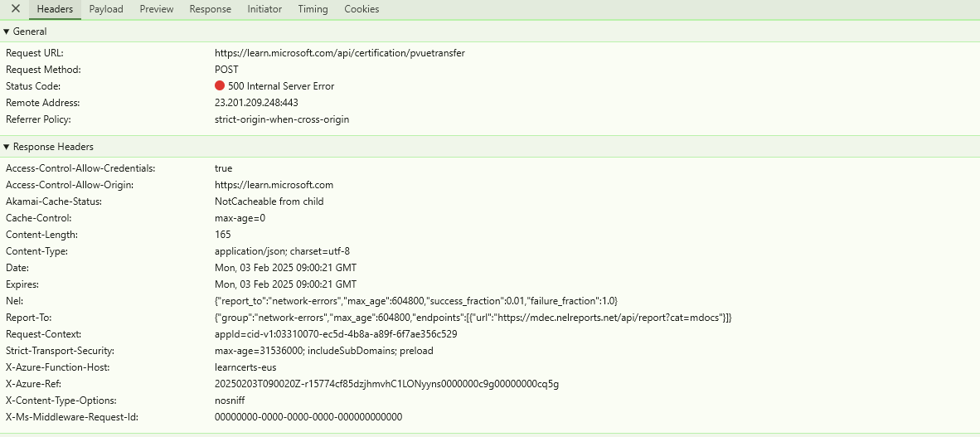
Task: Click the Nel header name
Action: click(14, 301)
